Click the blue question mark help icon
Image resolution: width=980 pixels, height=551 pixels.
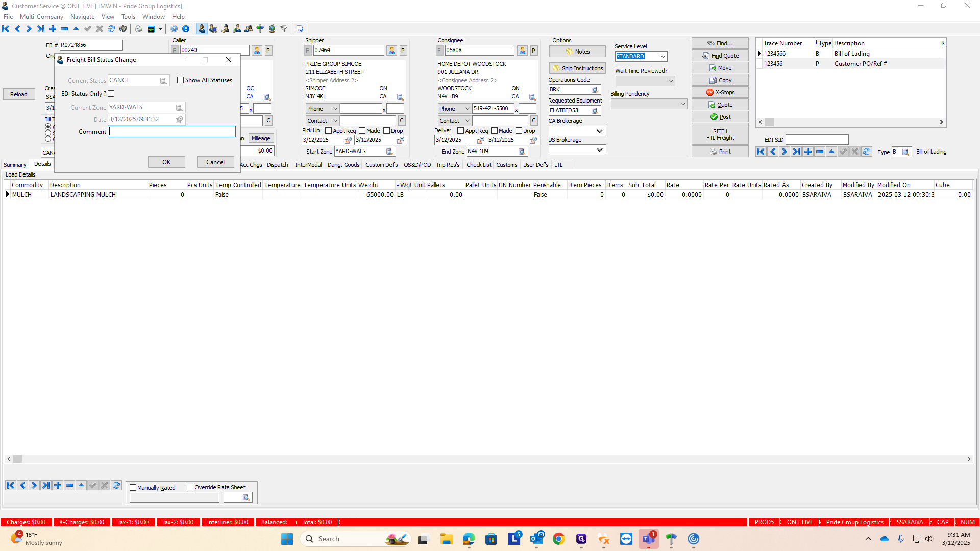click(x=174, y=29)
